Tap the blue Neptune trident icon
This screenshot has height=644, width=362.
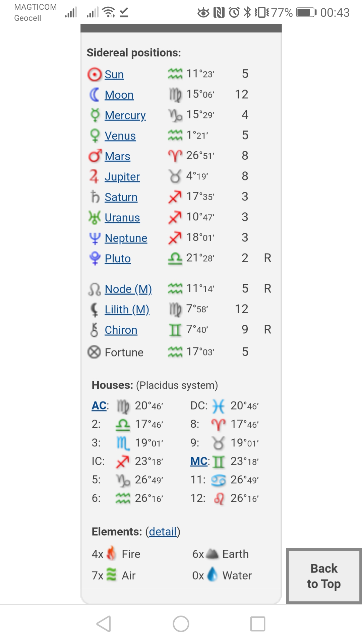95,238
